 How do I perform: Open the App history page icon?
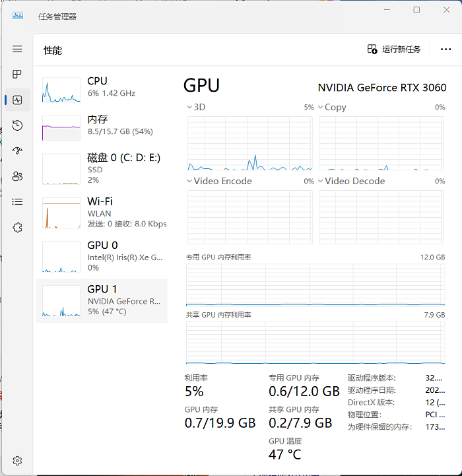[17, 125]
